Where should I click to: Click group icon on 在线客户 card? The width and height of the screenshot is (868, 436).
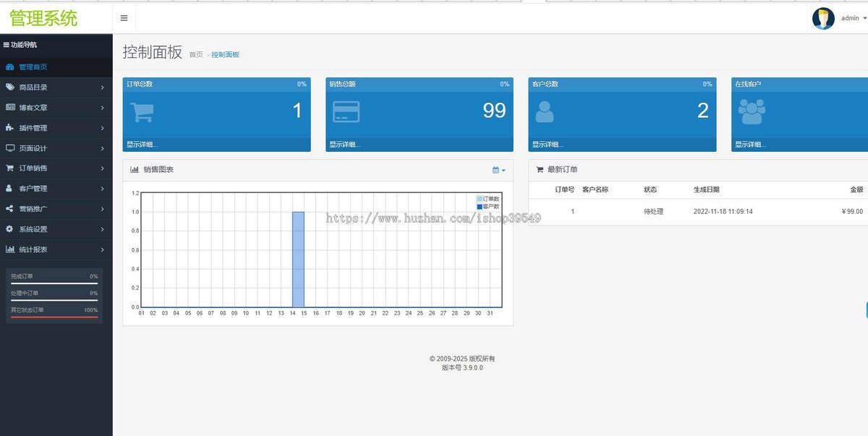[752, 111]
